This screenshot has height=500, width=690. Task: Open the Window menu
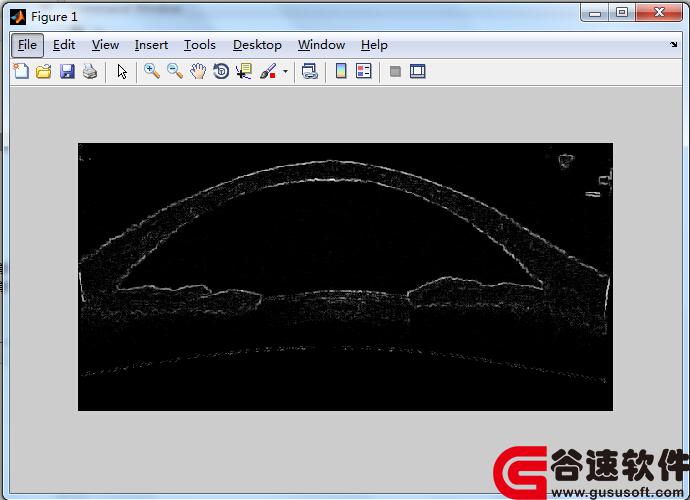click(x=321, y=45)
